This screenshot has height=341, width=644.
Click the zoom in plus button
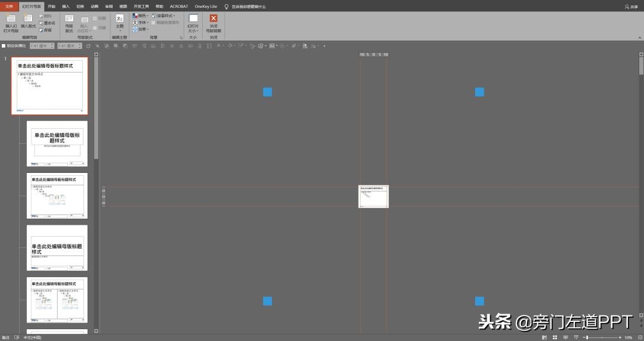click(620, 337)
